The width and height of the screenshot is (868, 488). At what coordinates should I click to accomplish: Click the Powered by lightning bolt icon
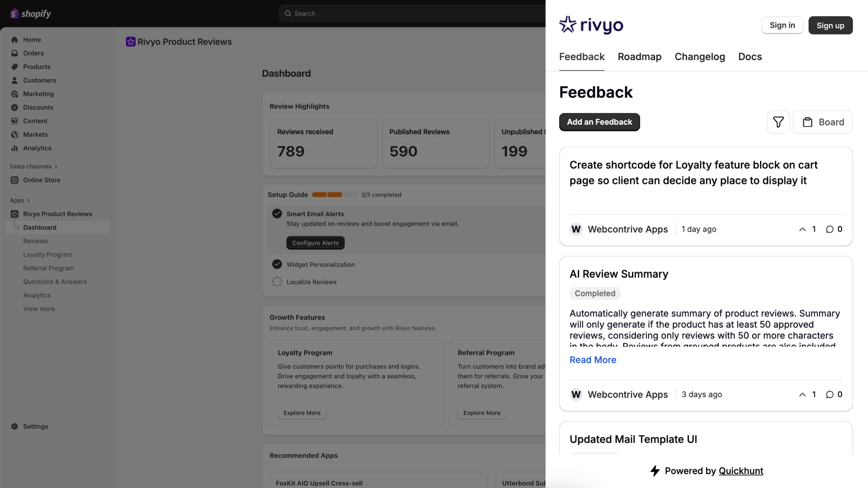tap(655, 471)
